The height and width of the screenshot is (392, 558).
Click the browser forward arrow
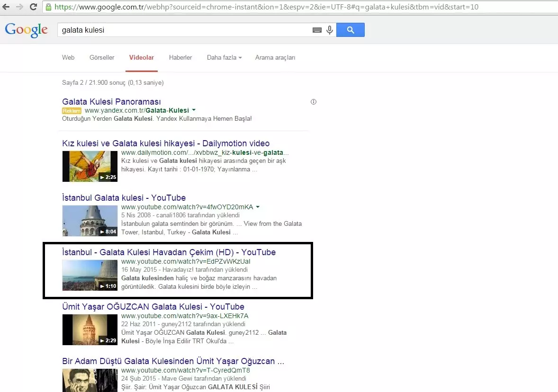coord(19,7)
